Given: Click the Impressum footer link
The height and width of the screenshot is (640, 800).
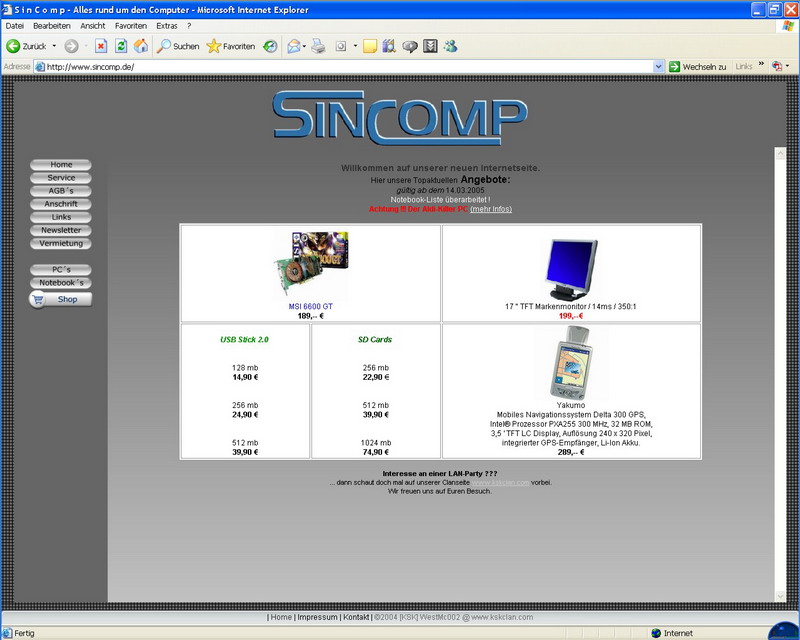Looking at the screenshot, I should pyautogui.click(x=317, y=617).
